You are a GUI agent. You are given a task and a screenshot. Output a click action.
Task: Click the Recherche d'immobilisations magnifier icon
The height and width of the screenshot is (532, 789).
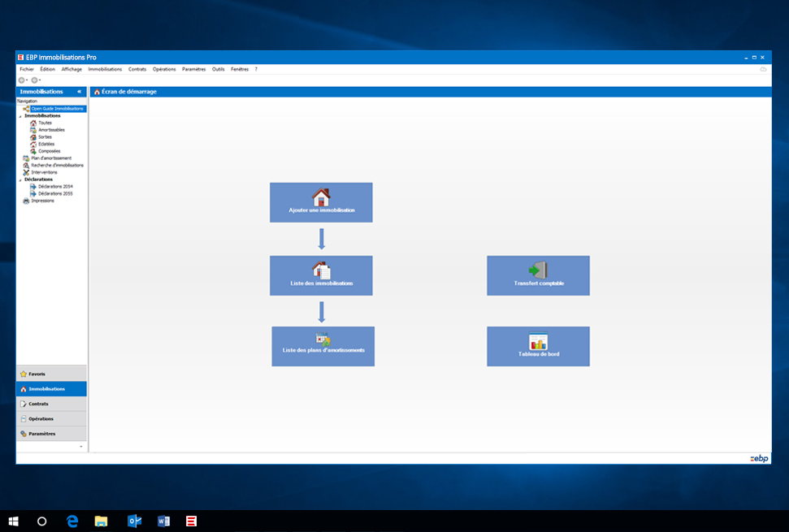26,165
